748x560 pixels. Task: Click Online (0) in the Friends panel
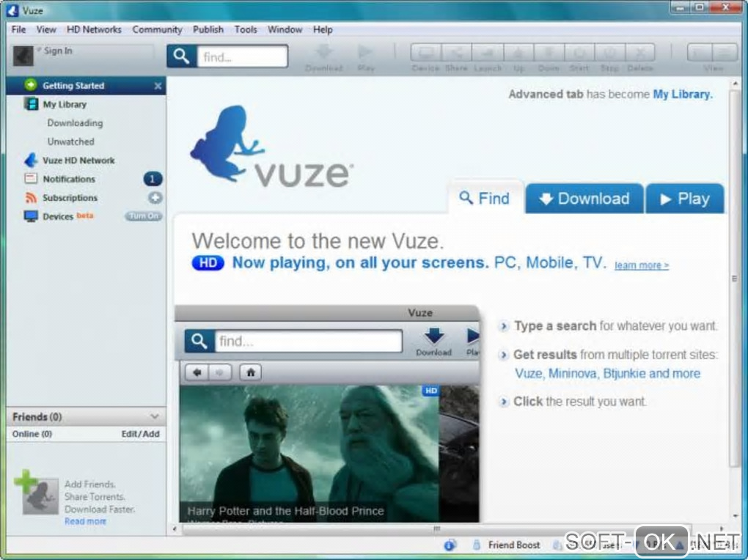coord(32,434)
